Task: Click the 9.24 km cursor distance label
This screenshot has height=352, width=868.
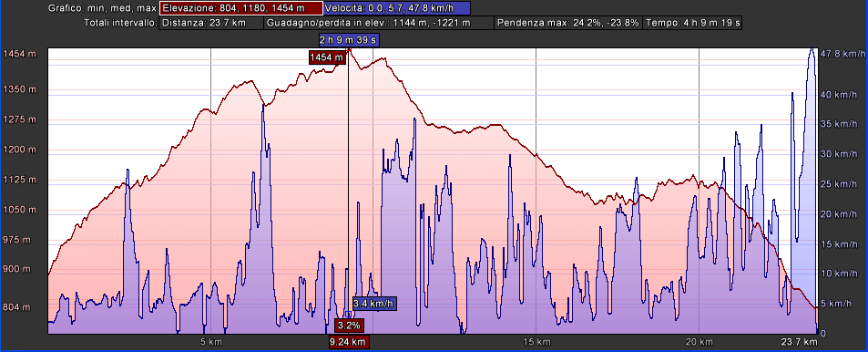Action: pos(349,342)
